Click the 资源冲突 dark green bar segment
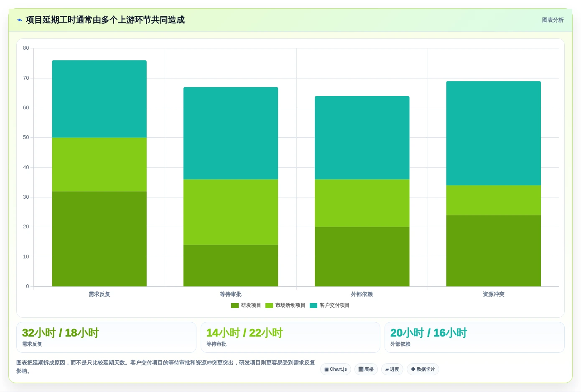Image resolution: width=581 pixels, height=392 pixels. [x=494, y=251]
